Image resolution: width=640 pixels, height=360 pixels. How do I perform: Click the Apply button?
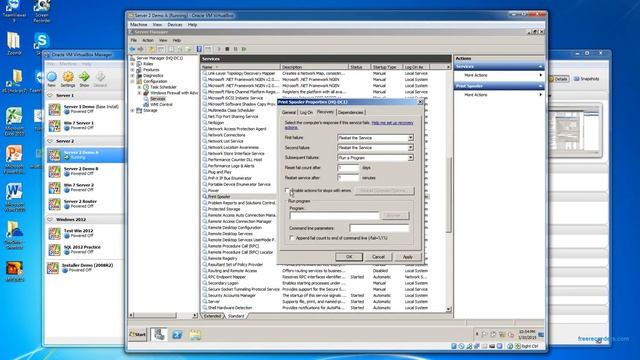point(408,257)
